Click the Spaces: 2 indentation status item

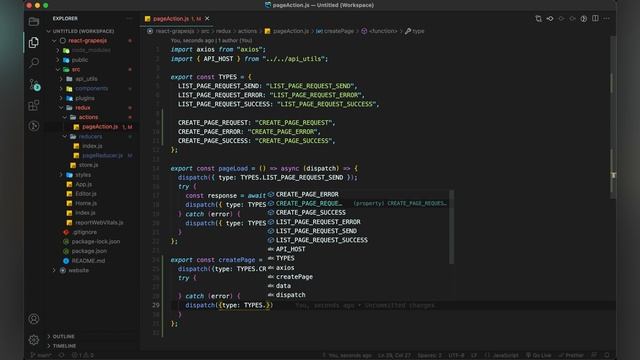click(429, 355)
